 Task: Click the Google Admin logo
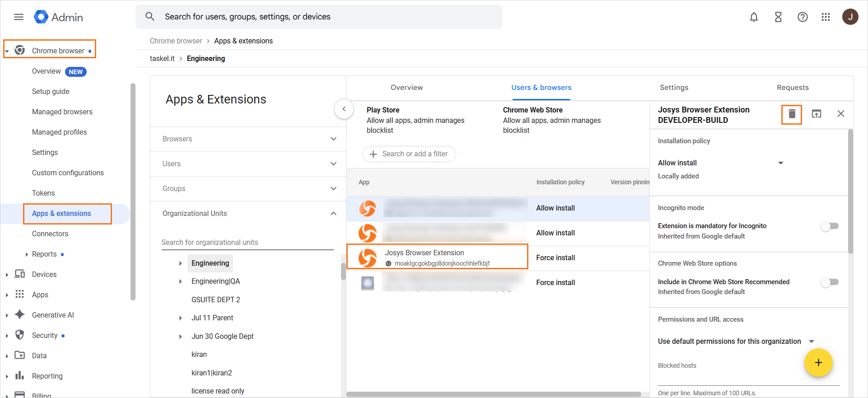tap(58, 17)
